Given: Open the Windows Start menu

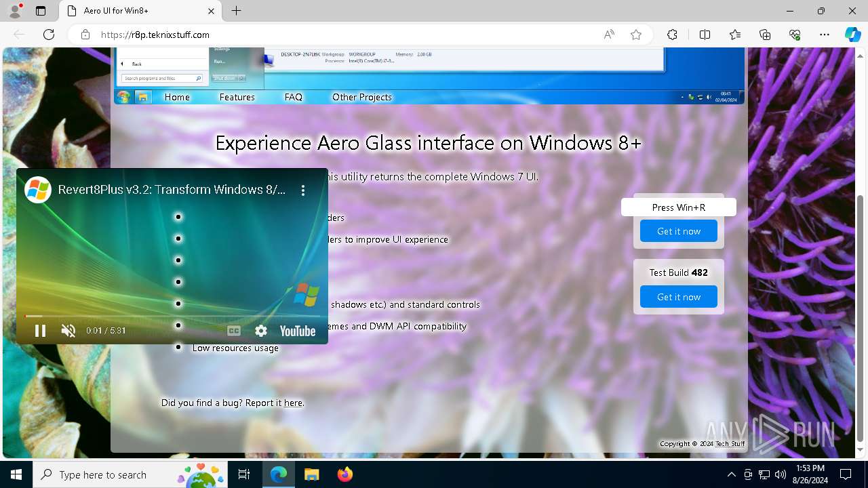Looking at the screenshot, I should pyautogui.click(x=16, y=474).
